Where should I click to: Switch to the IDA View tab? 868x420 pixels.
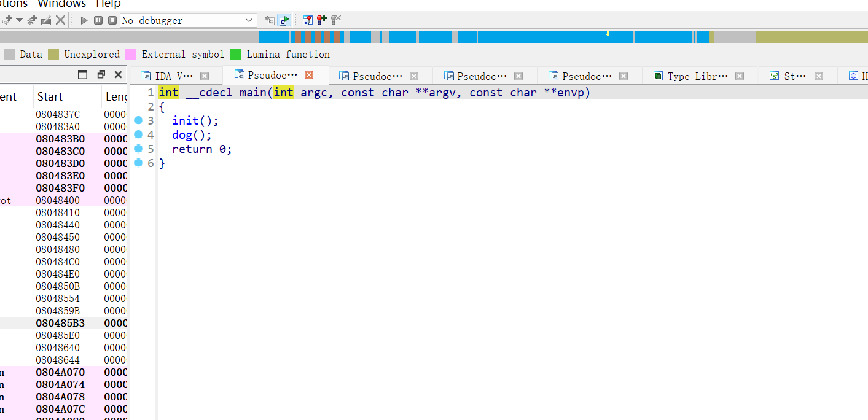click(173, 76)
